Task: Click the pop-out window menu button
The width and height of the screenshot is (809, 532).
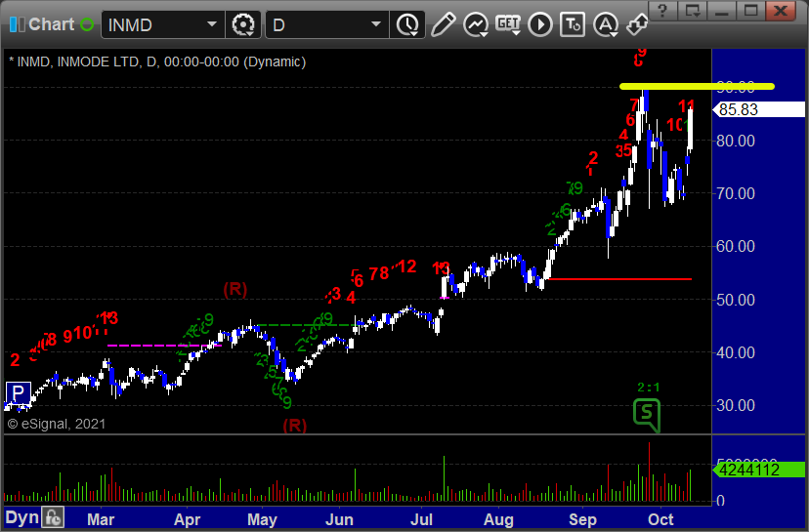Action: pos(692,10)
